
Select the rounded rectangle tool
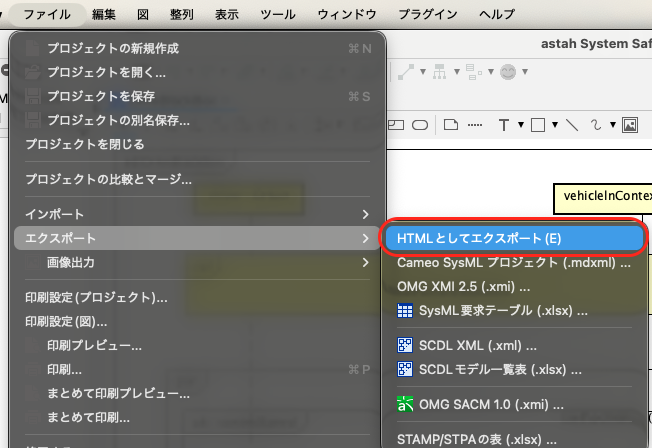(421, 125)
